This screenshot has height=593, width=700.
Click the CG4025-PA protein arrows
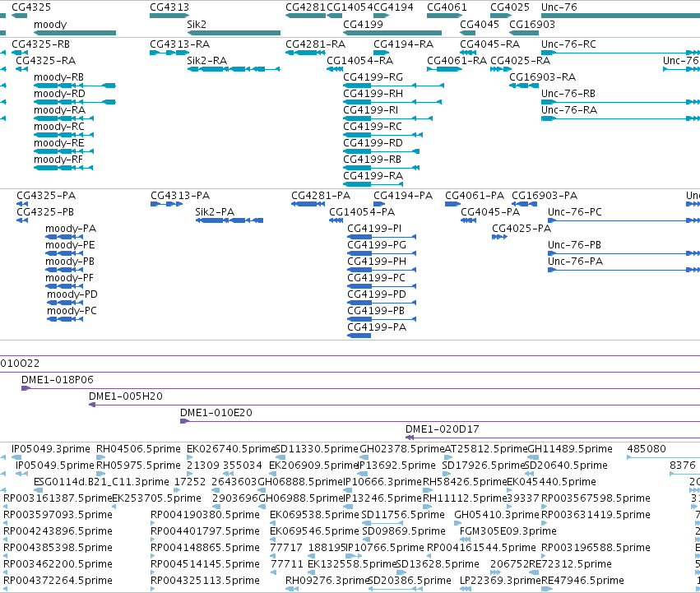pyautogui.click(x=500, y=237)
